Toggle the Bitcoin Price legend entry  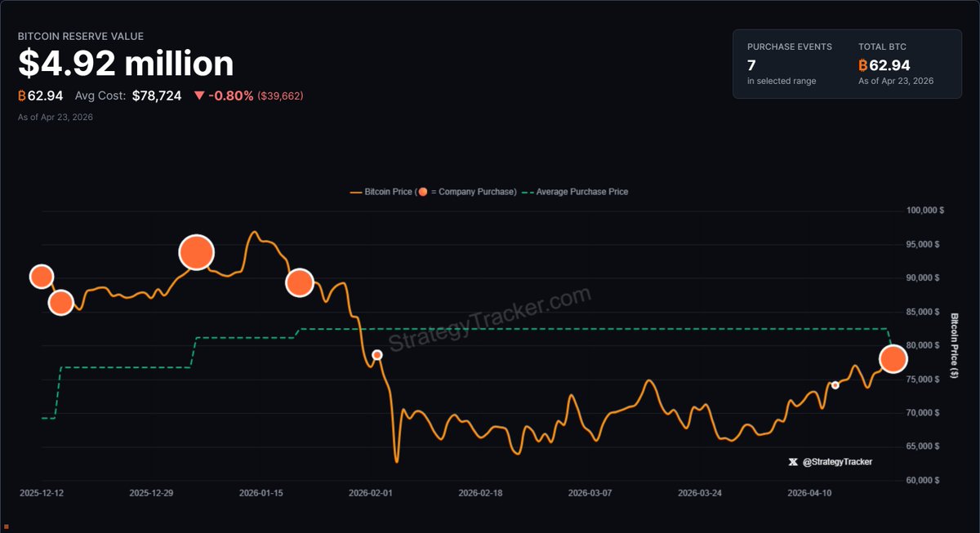[x=433, y=192]
